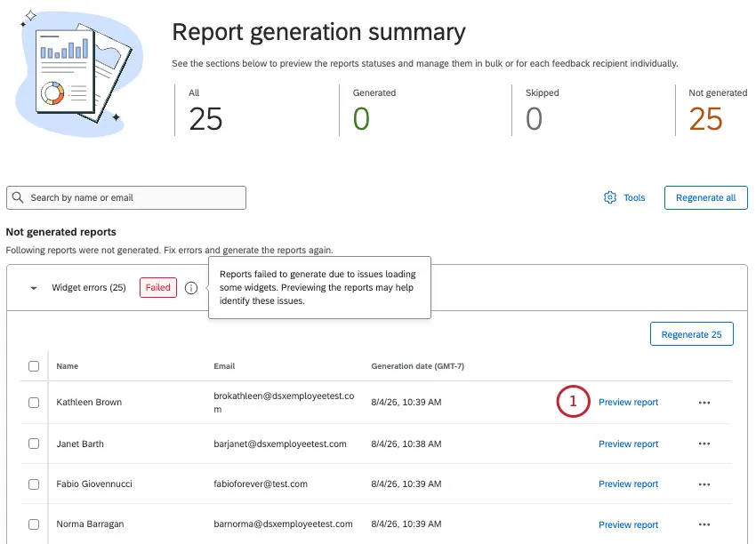Screen dimensions: 756x544
Task: Open more options for Norma Barragan
Action: point(704,524)
